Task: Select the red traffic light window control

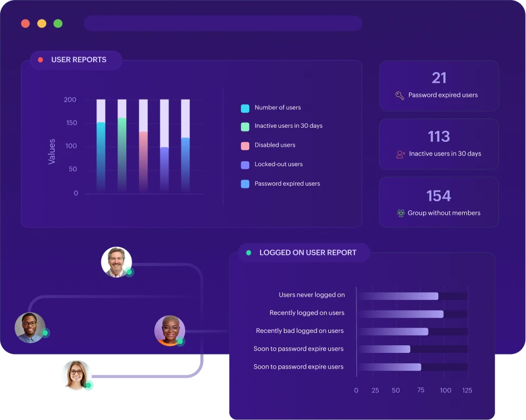Action: pyautogui.click(x=24, y=23)
